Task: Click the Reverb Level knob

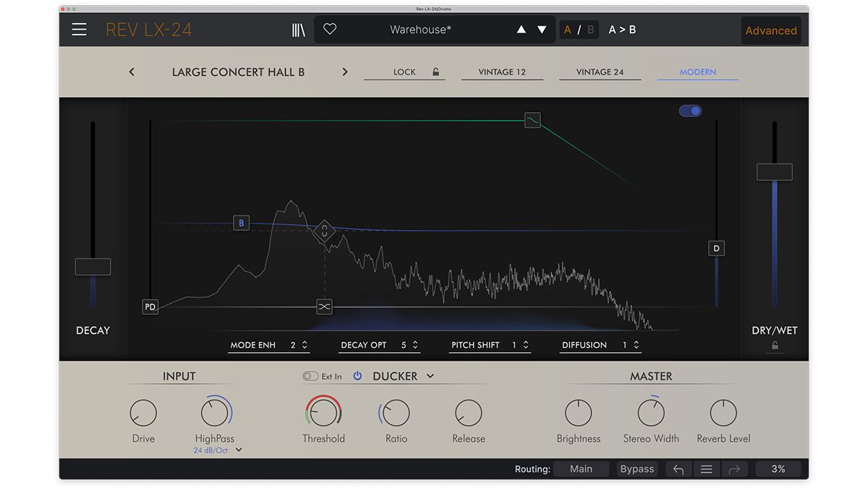Action: [x=723, y=414]
